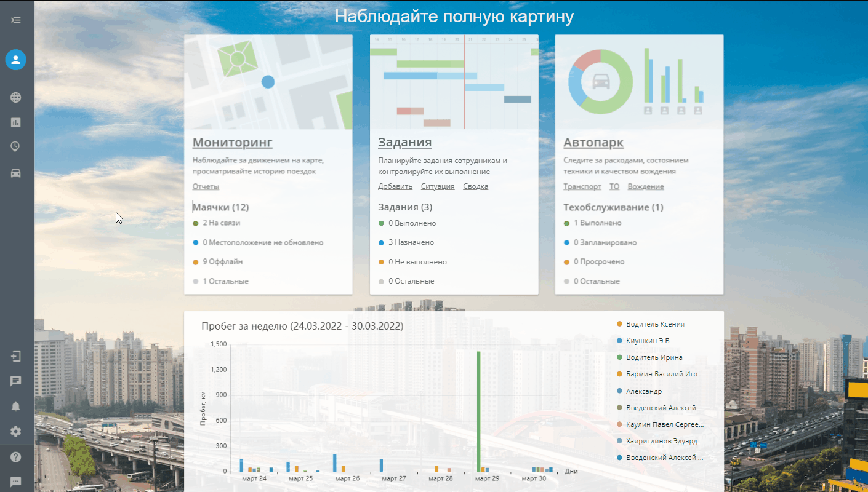Select '1 Выполнено' under Техобслуживание
This screenshot has height=492, width=868.
coord(593,223)
